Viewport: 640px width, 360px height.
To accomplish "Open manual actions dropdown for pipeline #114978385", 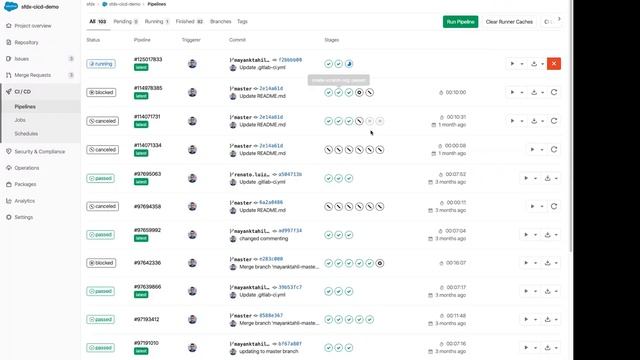I will (516, 92).
